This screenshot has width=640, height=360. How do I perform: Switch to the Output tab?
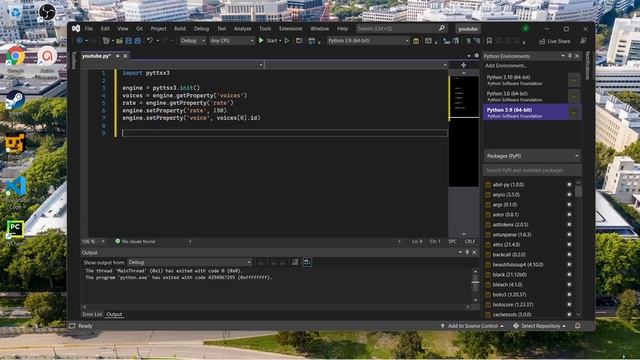[x=114, y=314]
